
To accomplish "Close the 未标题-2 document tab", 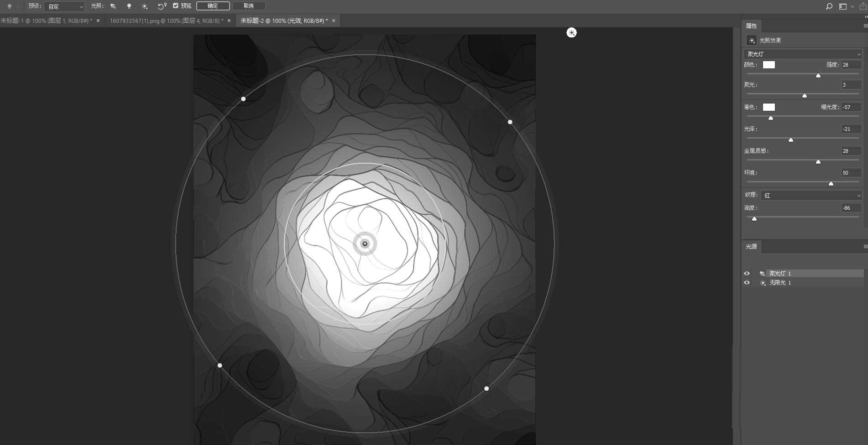I will 334,21.
